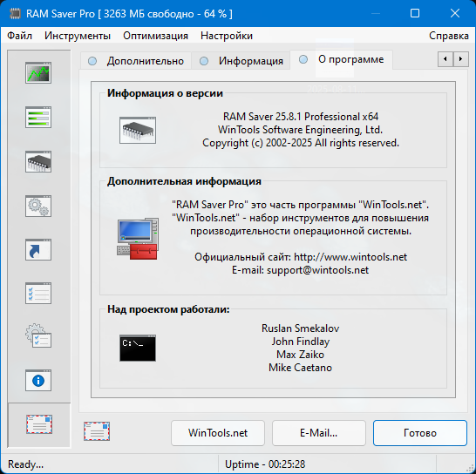This screenshot has height=474, width=476.
Task: Click the RAM chip image in version info
Action: [x=138, y=130]
